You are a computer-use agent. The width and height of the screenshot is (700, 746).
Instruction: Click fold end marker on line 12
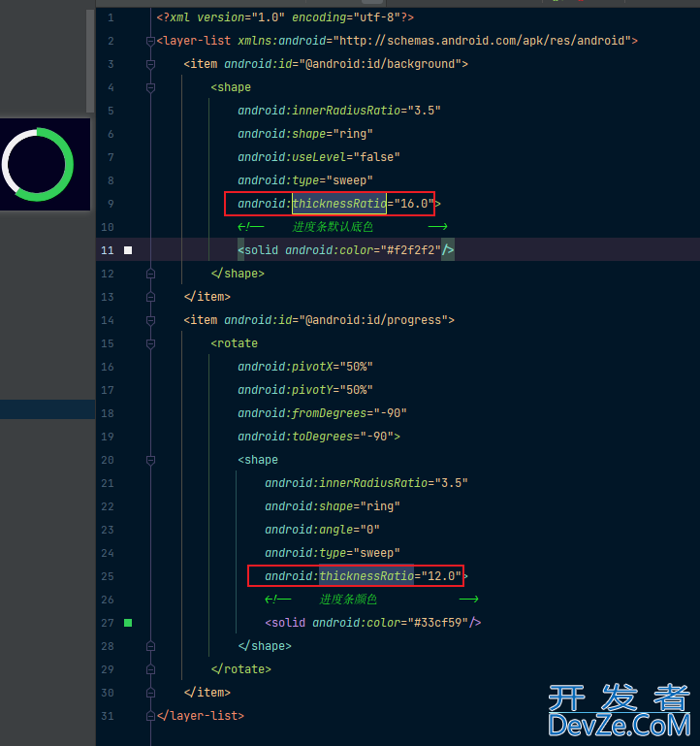coord(150,274)
